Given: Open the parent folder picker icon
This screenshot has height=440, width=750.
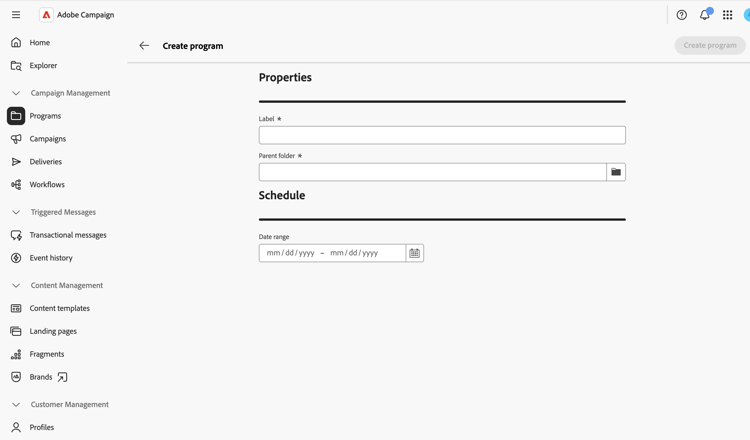Looking at the screenshot, I should [616, 172].
